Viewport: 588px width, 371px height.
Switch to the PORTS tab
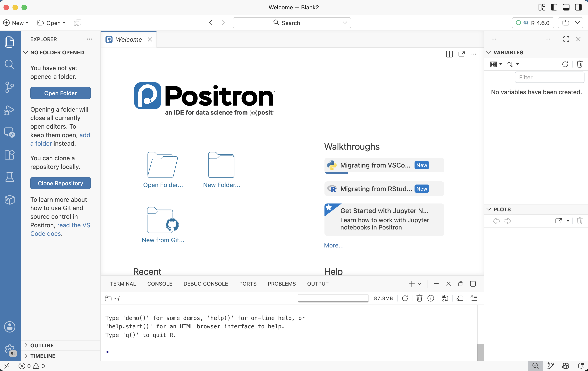pyautogui.click(x=248, y=283)
